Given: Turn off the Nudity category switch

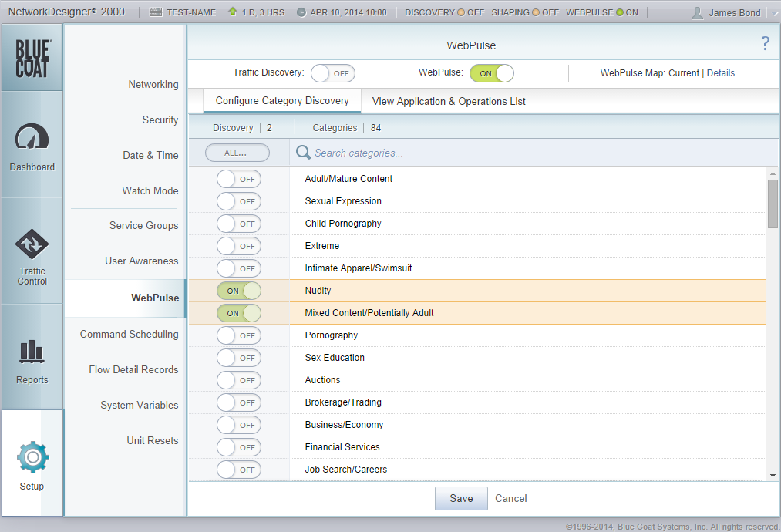Looking at the screenshot, I should pyautogui.click(x=238, y=291).
